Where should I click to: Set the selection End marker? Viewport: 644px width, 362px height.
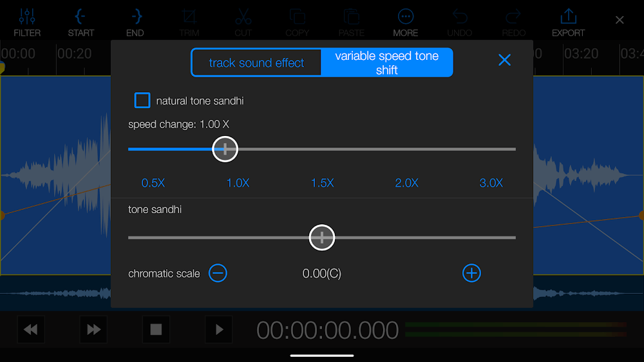135,22
